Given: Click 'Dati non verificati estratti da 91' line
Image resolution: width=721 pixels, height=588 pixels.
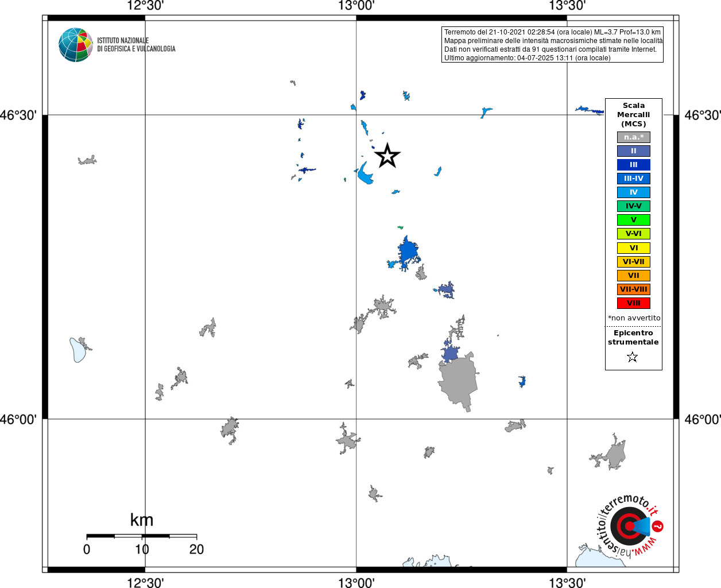Looking at the screenshot, I should (550, 49).
